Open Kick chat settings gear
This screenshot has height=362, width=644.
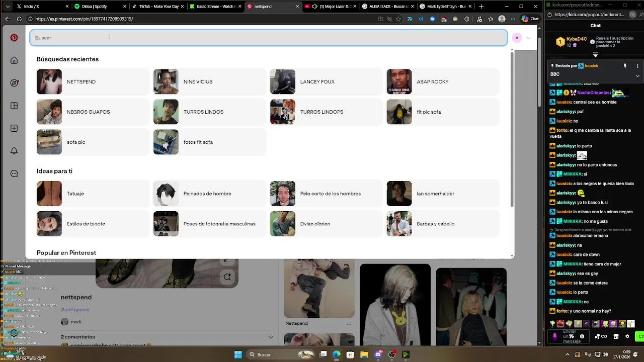[x=627, y=336]
